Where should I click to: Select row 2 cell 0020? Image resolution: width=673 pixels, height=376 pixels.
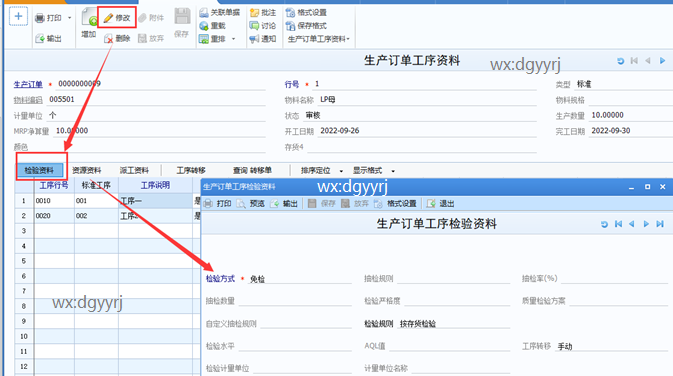click(x=54, y=215)
